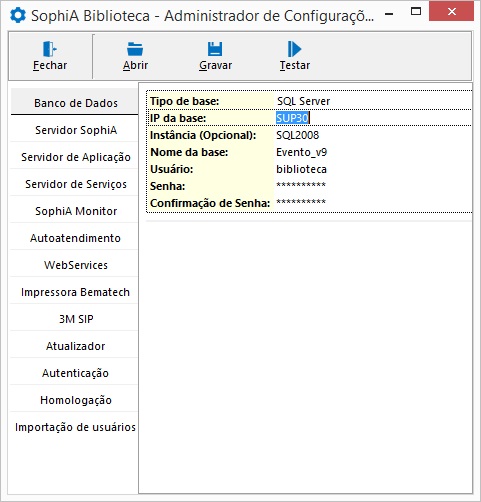Go to SophiA Monitor section
The width and height of the screenshot is (481, 502).
point(75,211)
